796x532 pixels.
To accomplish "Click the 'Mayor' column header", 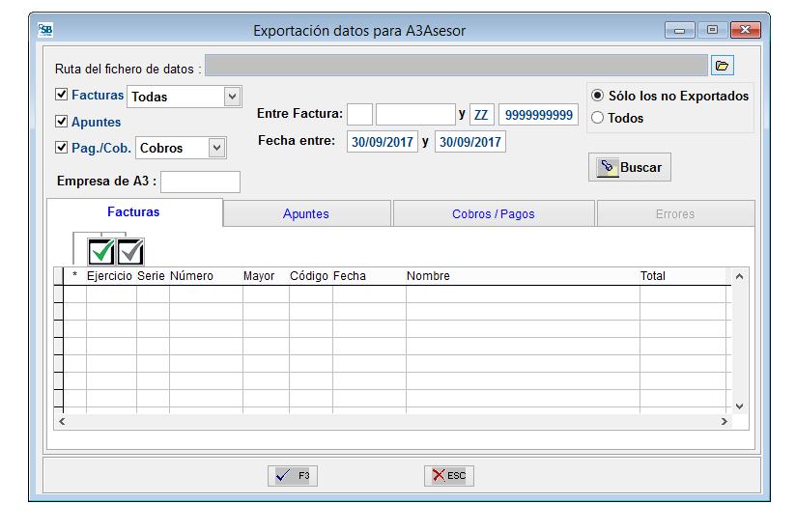I will coord(266,276).
